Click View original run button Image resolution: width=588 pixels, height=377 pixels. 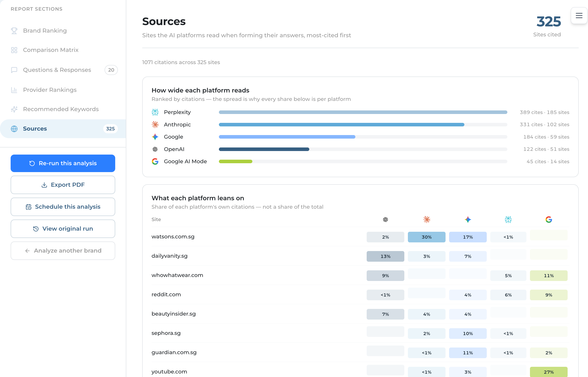(63, 229)
